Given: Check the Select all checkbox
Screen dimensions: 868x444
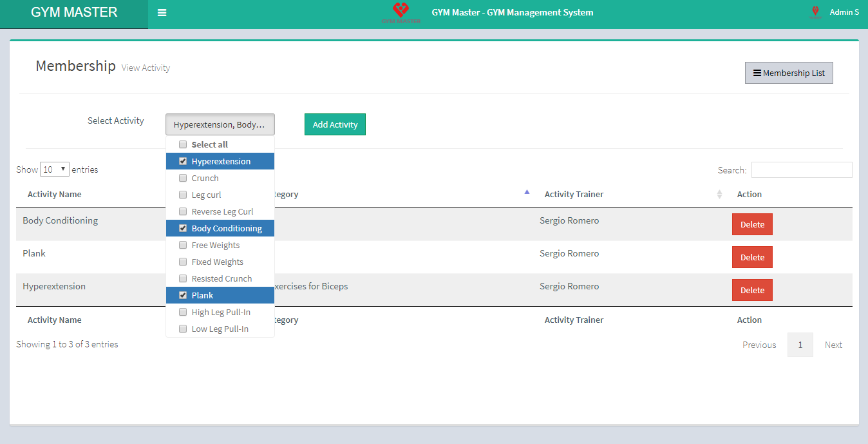Looking at the screenshot, I should tap(183, 145).
